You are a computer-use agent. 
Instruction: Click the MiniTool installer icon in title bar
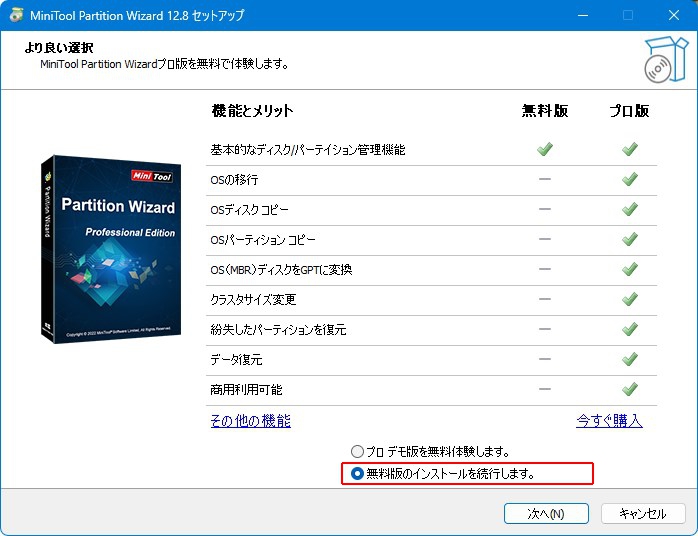click(x=17, y=15)
